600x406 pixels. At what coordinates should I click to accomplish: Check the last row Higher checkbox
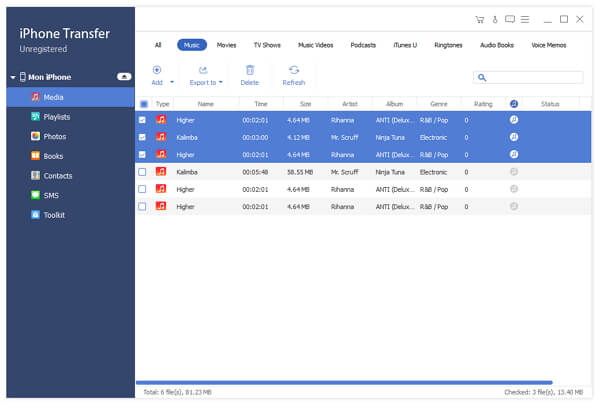pyautogui.click(x=142, y=207)
